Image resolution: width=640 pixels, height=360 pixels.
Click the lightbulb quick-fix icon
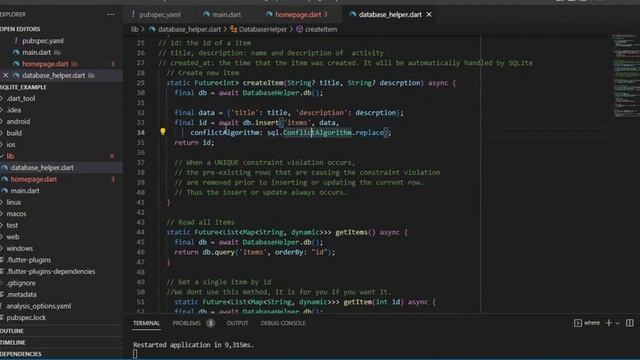163,131
